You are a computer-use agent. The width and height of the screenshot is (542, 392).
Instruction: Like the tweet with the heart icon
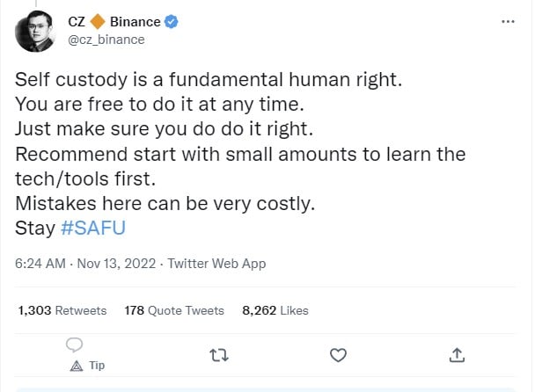pyautogui.click(x=336, y=355)
